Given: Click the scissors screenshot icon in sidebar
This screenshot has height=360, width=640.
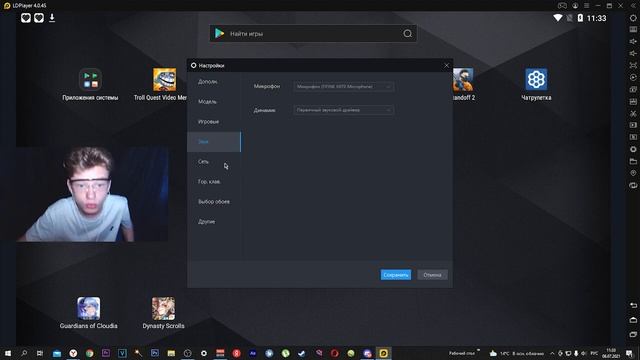Looking at the screenshot, I should point(633,113).
